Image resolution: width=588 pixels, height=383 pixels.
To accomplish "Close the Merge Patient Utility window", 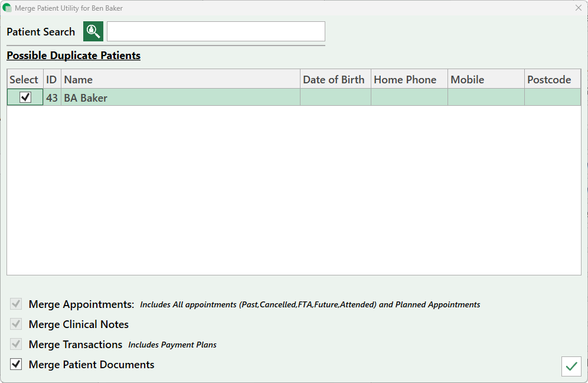I will pyautogui.click(x=579, y=8).
